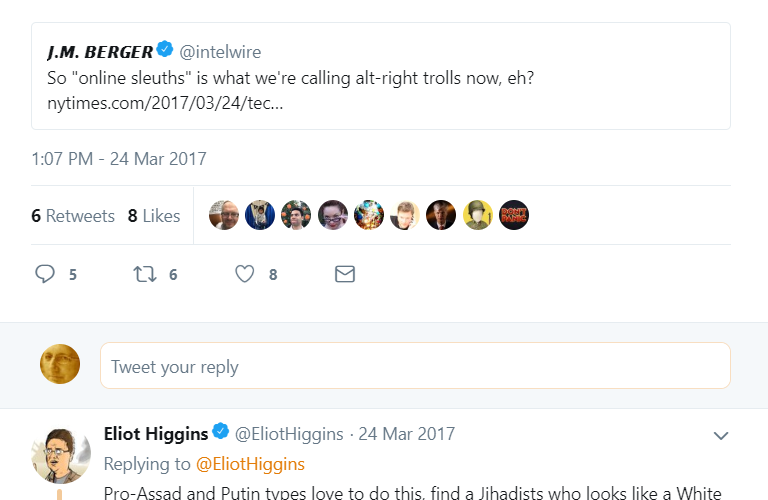View the 6 Retweets list
This screenshot has height=500, width=768.
pyautogui.click(x=73, y=215)
